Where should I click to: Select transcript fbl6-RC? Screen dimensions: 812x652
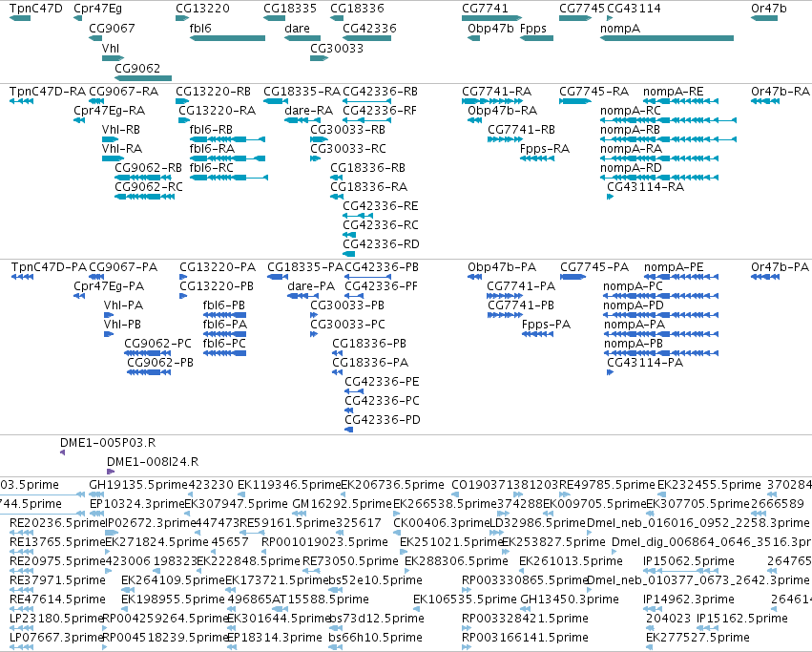pyautogui.click(x=211, y=168)
